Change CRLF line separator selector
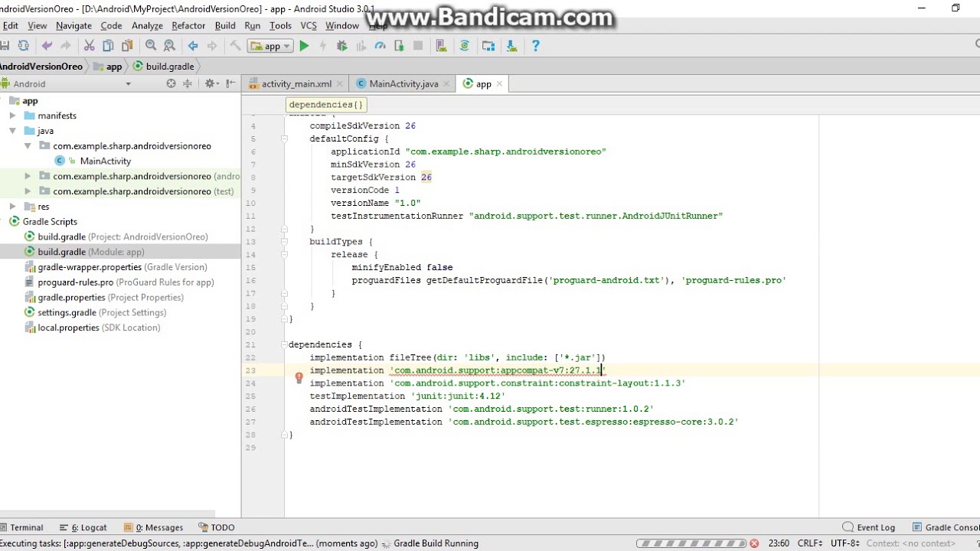Screen dimensions: 980x551 point(811,543)
